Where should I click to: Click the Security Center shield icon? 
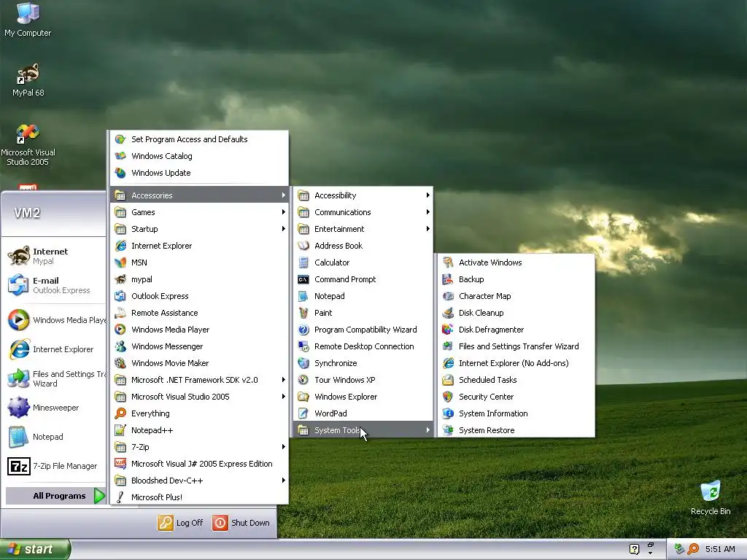[448, 397]
